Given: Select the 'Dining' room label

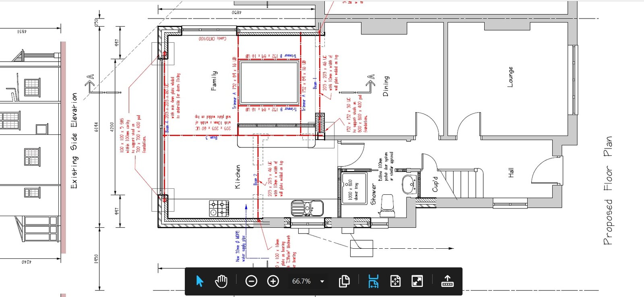Looking at the screenshot, I should tap(386, 86).
